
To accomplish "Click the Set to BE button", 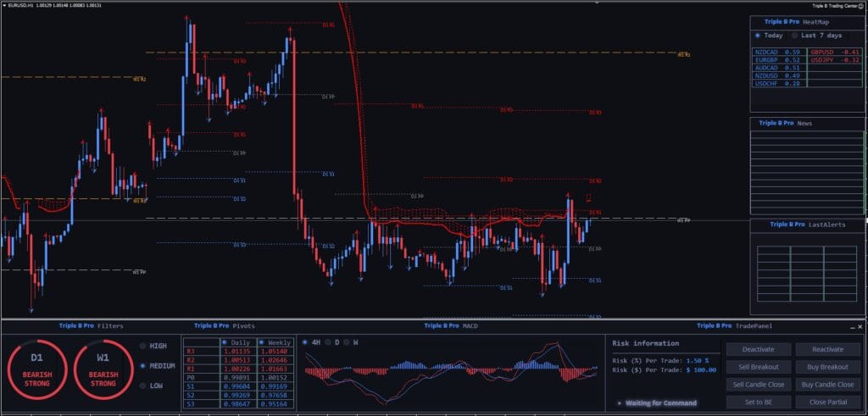I will click(759, 402).
